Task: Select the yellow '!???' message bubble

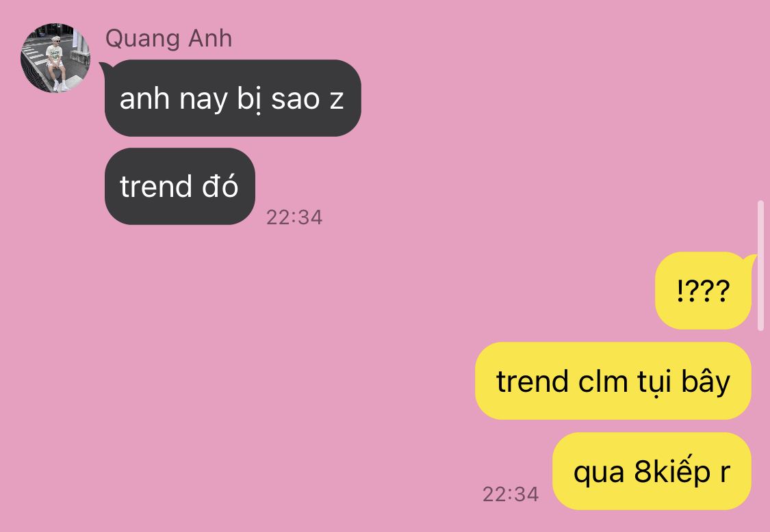Action: [x=703, y=291]
